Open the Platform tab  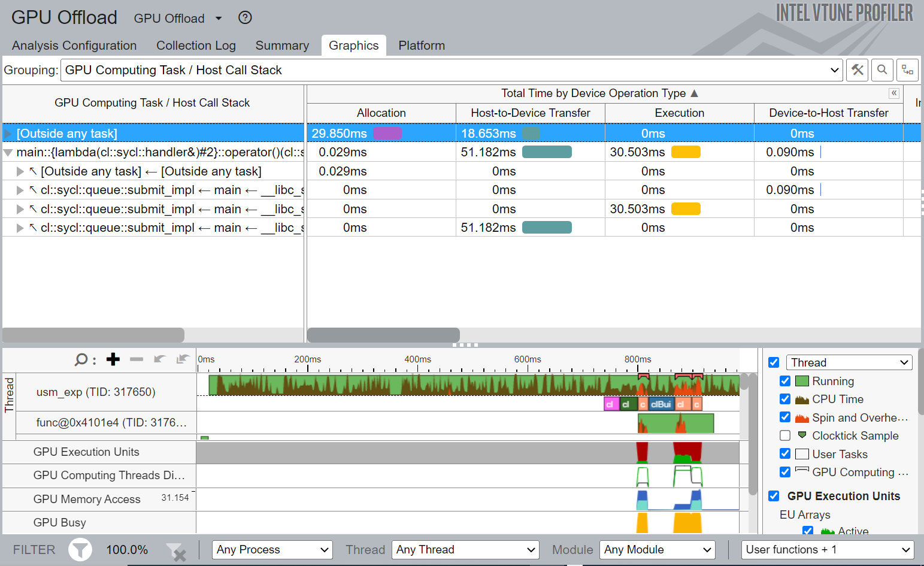click(422, 46)
